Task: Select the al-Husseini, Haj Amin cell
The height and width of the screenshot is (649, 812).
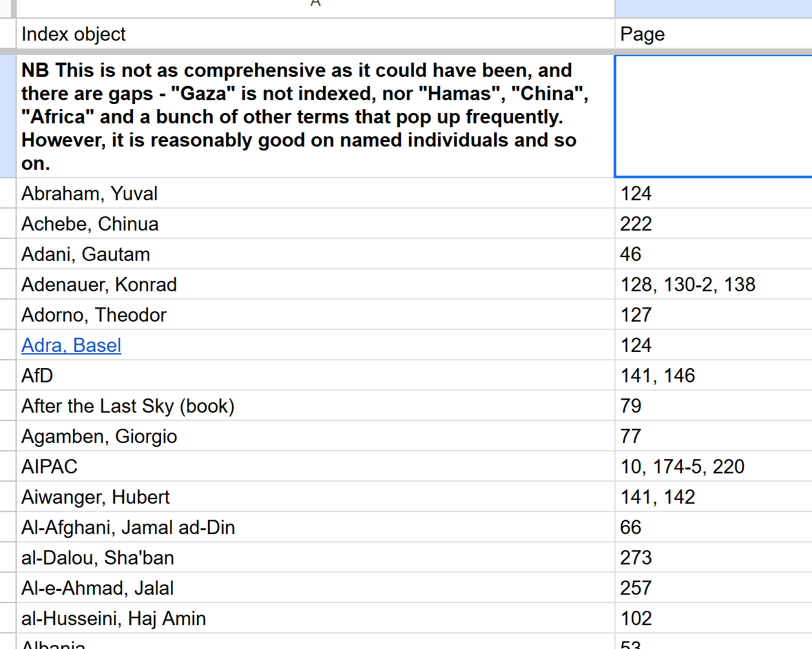Action: (x=315, y=619)
